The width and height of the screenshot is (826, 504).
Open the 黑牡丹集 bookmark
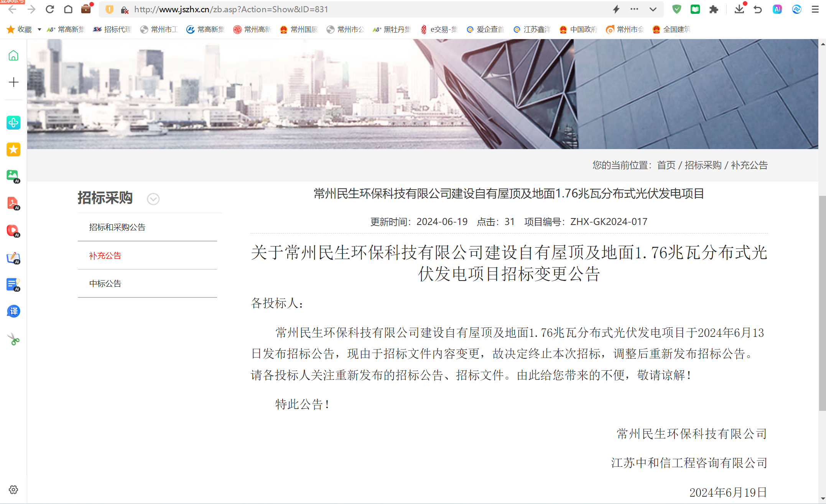[392, 30]
